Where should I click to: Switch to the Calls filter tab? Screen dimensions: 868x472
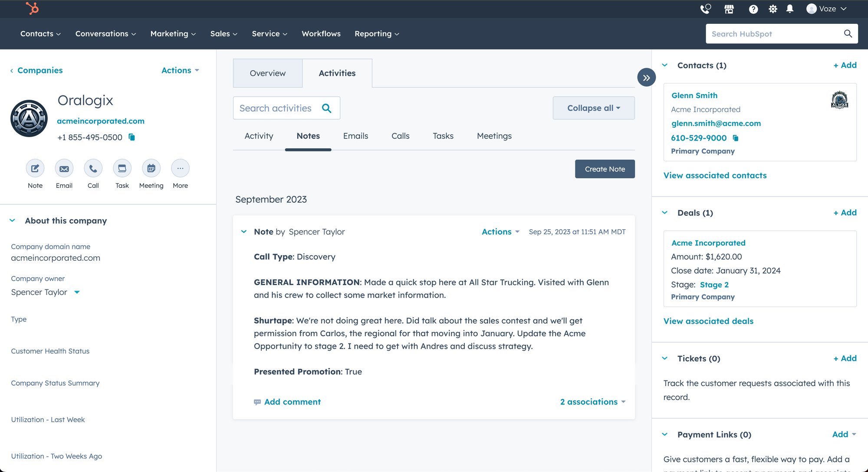(401, 136)
